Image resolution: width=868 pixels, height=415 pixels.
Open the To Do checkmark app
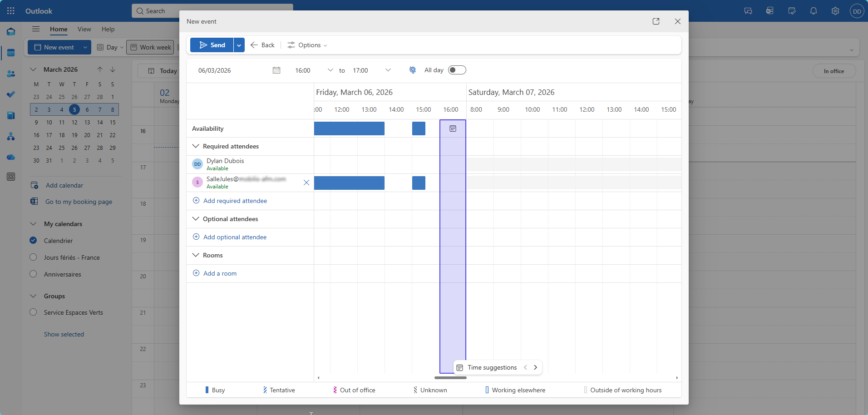coord(11,94)
